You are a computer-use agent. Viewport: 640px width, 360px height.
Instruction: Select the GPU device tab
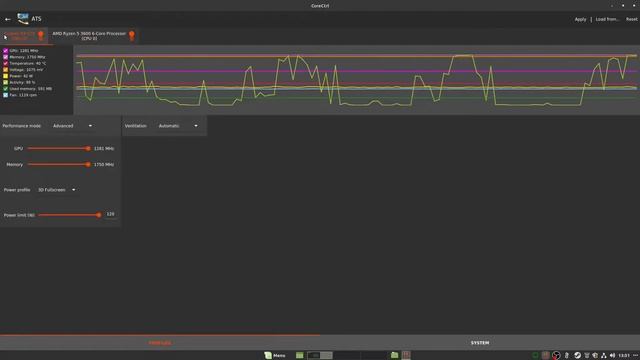click(x=24, y=36)
